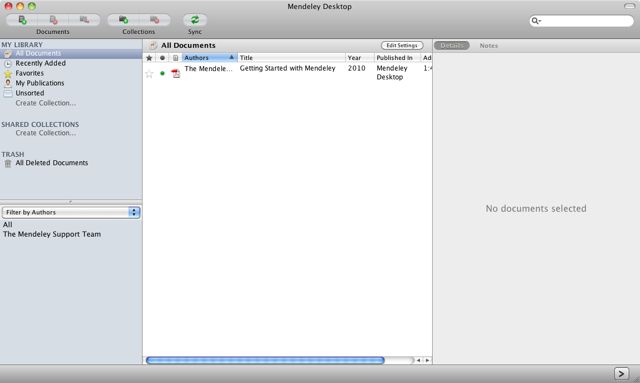
Task: Click the Edit Settings button
Action: (x=402, y=45)
